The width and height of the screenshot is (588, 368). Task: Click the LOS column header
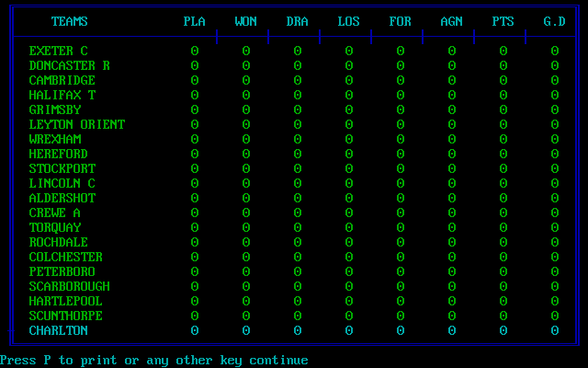click(348, 21)
